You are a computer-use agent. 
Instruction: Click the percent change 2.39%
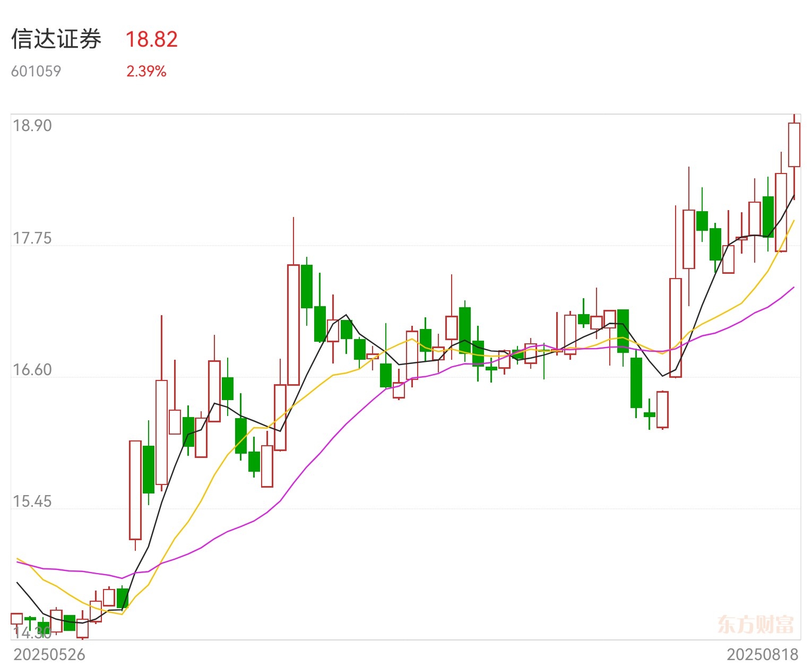point(146,71)
